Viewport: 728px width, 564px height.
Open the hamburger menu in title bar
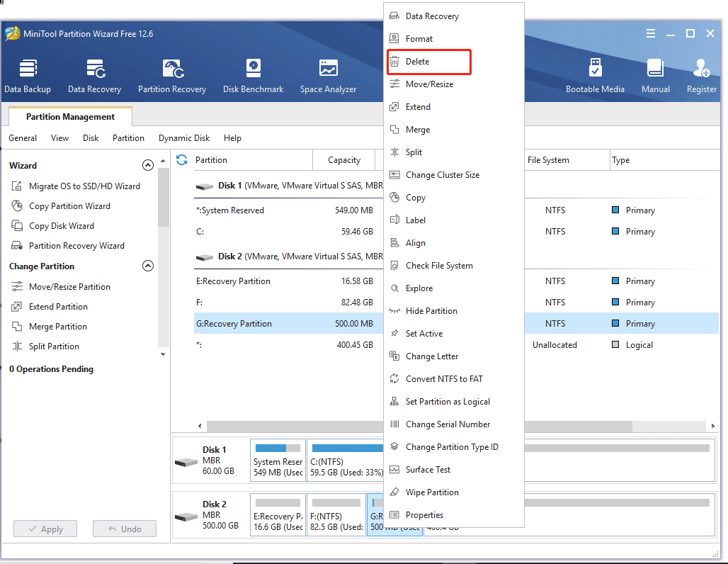point(651,33)
